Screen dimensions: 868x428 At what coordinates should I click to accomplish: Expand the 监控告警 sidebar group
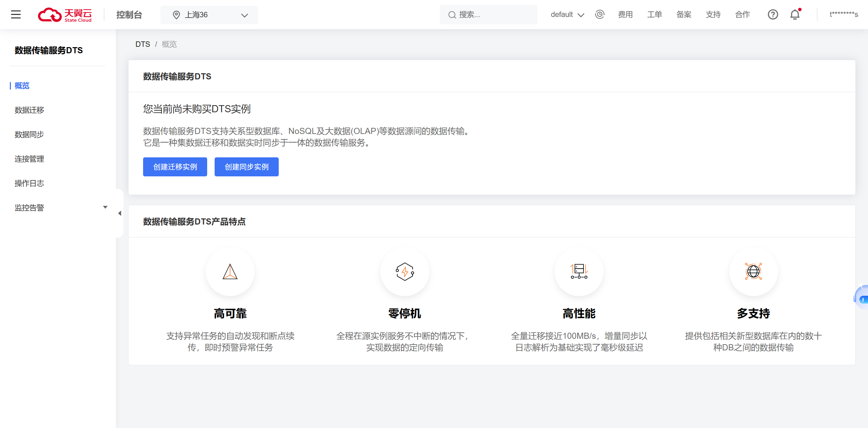coord(60,208)
